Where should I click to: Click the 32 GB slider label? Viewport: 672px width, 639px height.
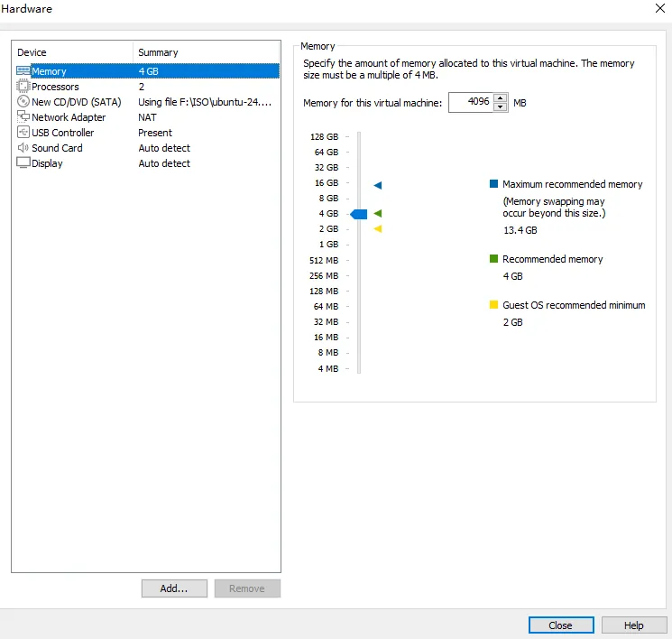coord(327,167)
